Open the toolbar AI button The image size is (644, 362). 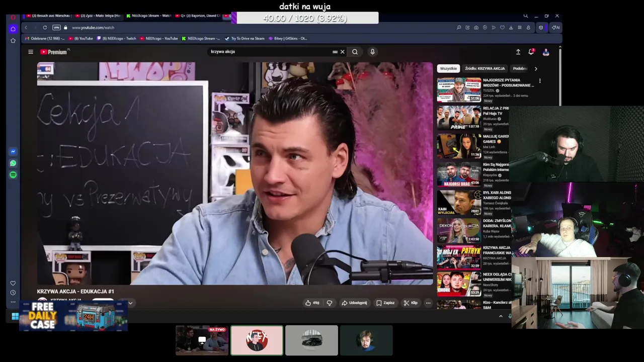pos(555,28)
